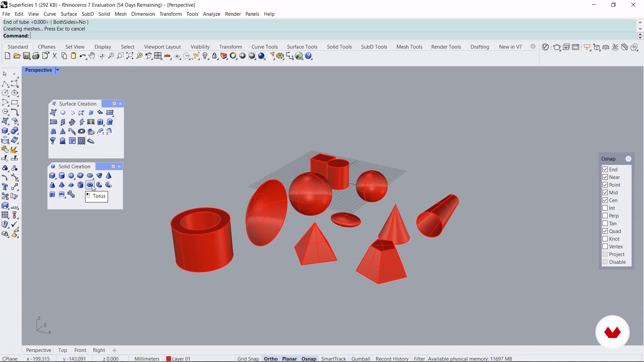The width and height of the screenshot is (644, 362).
Task: Toggle Gumball in the status bar
Action: [361, 359]
